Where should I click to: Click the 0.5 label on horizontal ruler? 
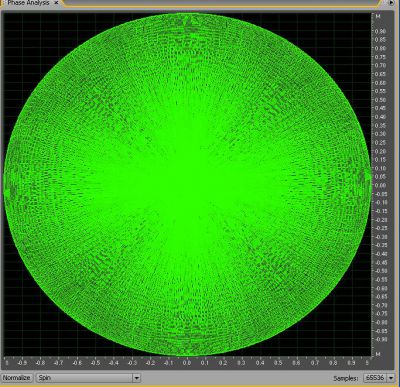[278, 363]
